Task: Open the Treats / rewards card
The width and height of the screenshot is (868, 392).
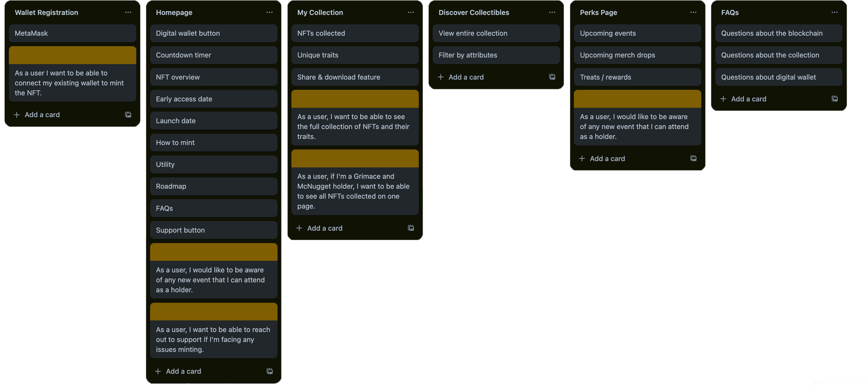Action: [x=637, y=77]
